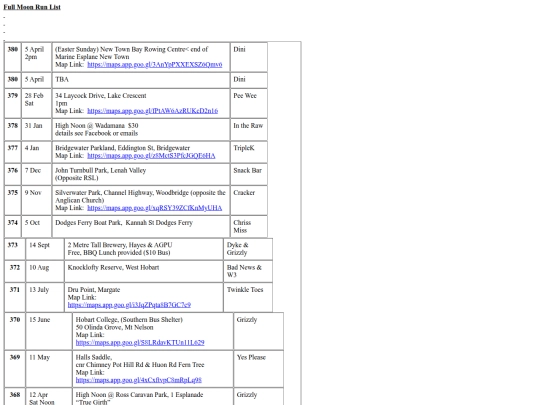Select the Knocklofty Reserve, West Hobart text
This screenshot has height=405, width=540.
point(113,267)
